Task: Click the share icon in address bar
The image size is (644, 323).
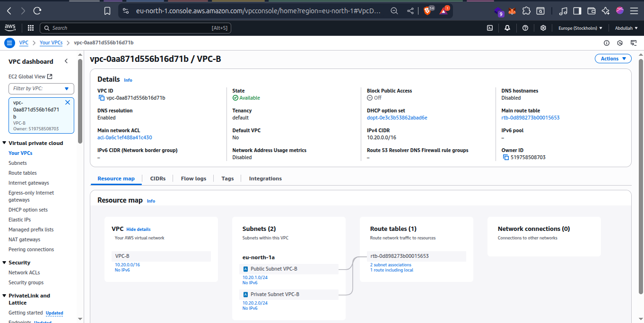Action: (x=410, y=10)
